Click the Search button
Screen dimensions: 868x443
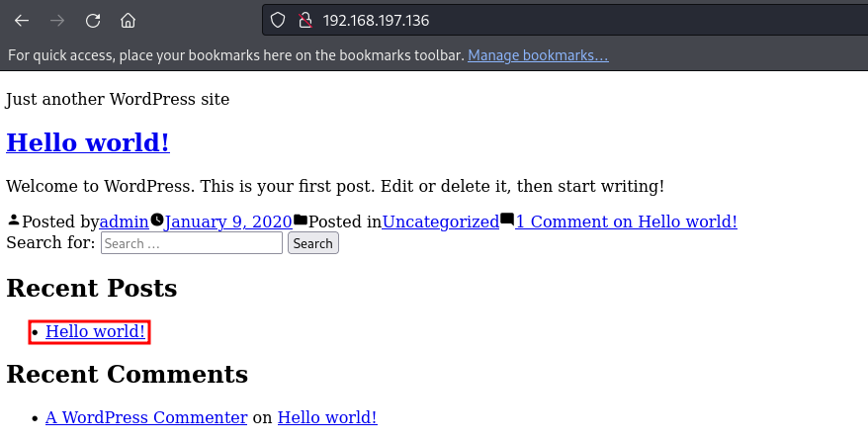click(312, 243)
